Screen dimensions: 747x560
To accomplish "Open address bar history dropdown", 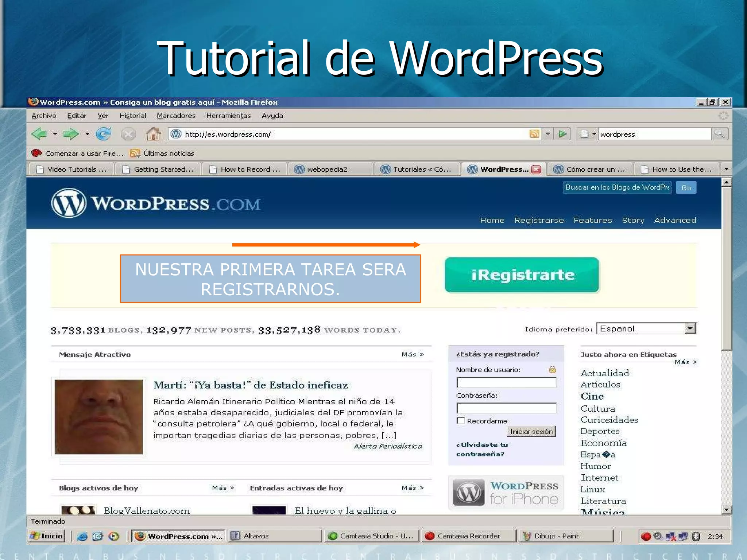I will point(547,134).
